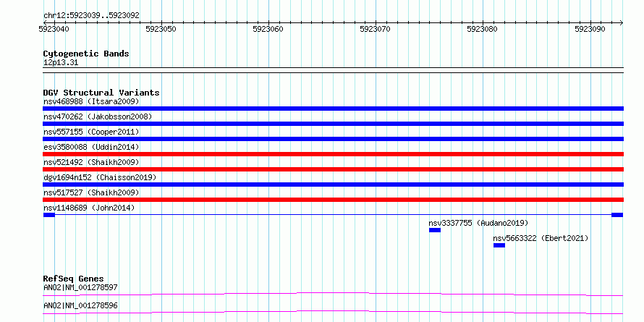Open the nsv557155 (Cooper2011) variant label
Screen dimensions: 644x322
91,132
